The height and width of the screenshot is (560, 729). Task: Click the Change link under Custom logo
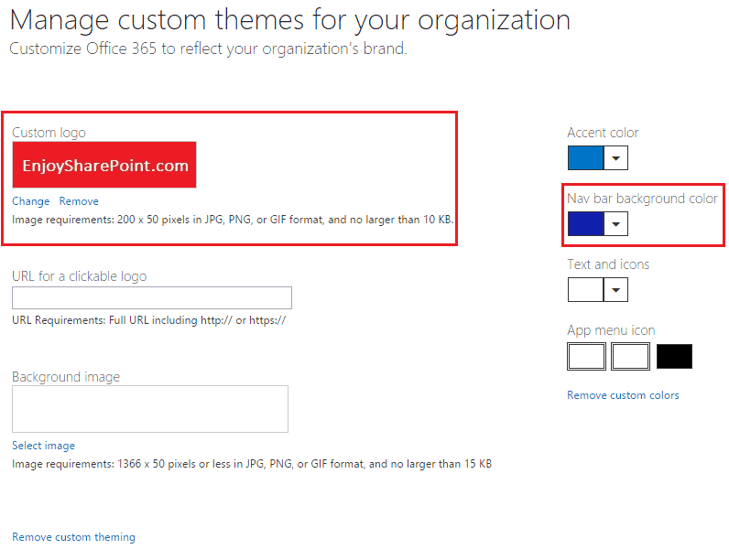pos(31,201)
